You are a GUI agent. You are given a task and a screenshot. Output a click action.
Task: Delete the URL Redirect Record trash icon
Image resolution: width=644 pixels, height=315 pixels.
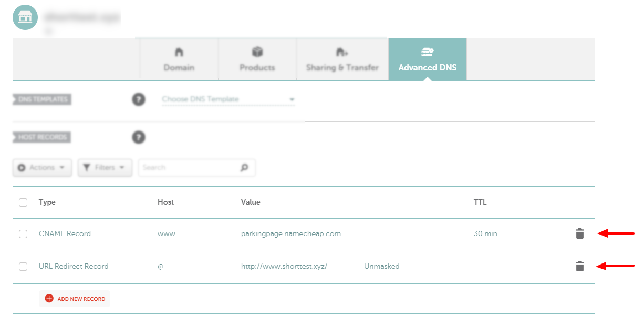click(x=579, y=266)
